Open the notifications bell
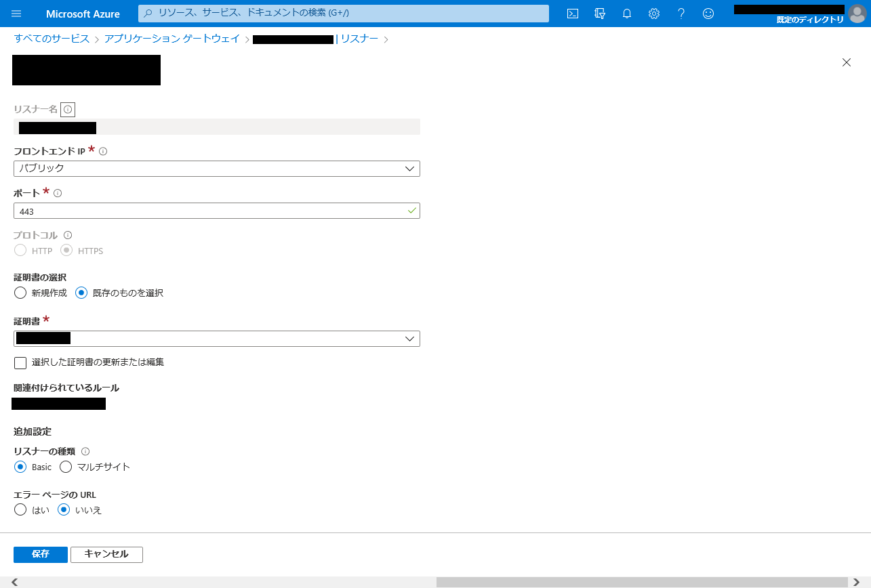The height and width of the screenshot is (588, 871). 627,14
